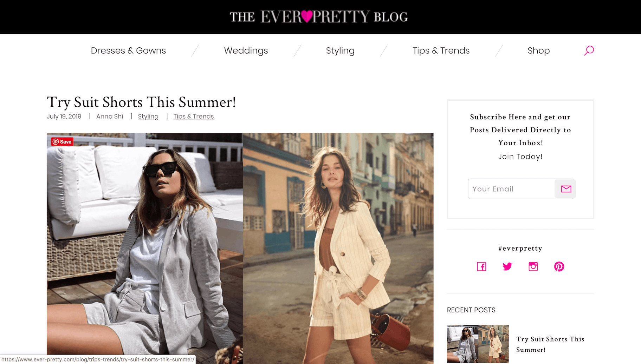641x364 pixels.
Task: Open the Pinterest icon under #everpretty
Action: pyautogui.click(x=559, y=266)
